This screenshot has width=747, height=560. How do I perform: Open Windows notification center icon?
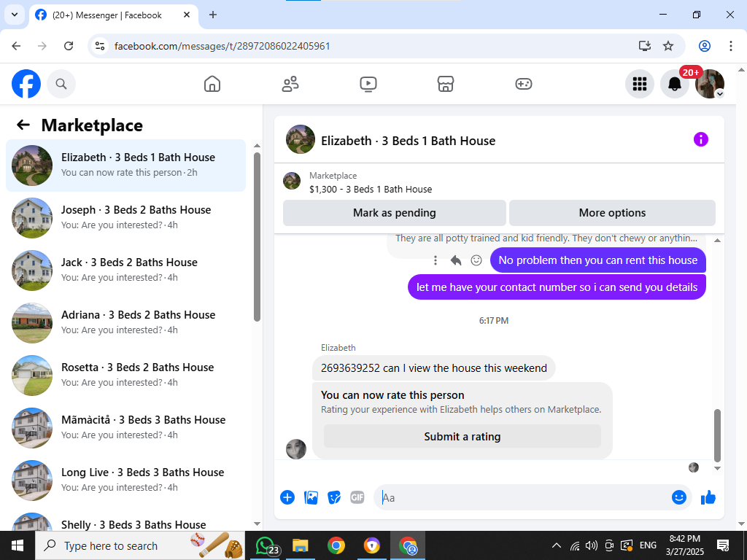click(x=723, y=545)
